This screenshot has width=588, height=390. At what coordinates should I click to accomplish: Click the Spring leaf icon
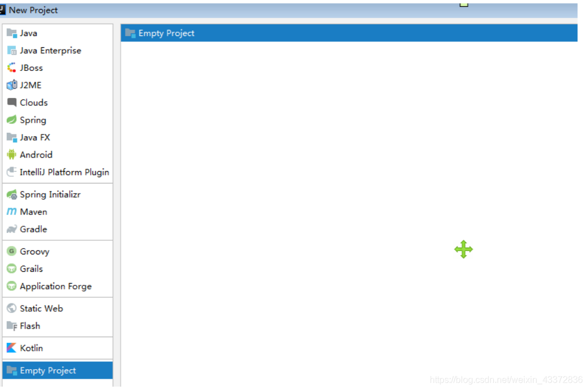(x=12, y=120)
